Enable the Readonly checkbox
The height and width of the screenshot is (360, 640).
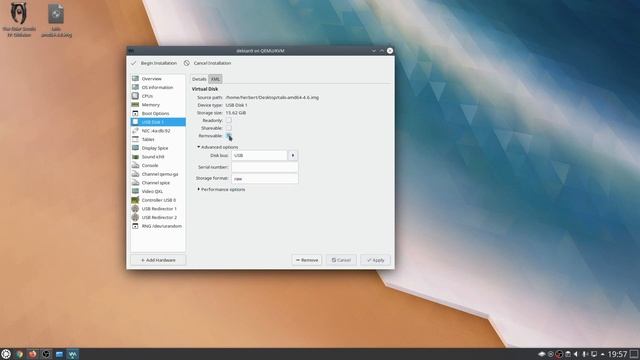click(x=229, y=120)
